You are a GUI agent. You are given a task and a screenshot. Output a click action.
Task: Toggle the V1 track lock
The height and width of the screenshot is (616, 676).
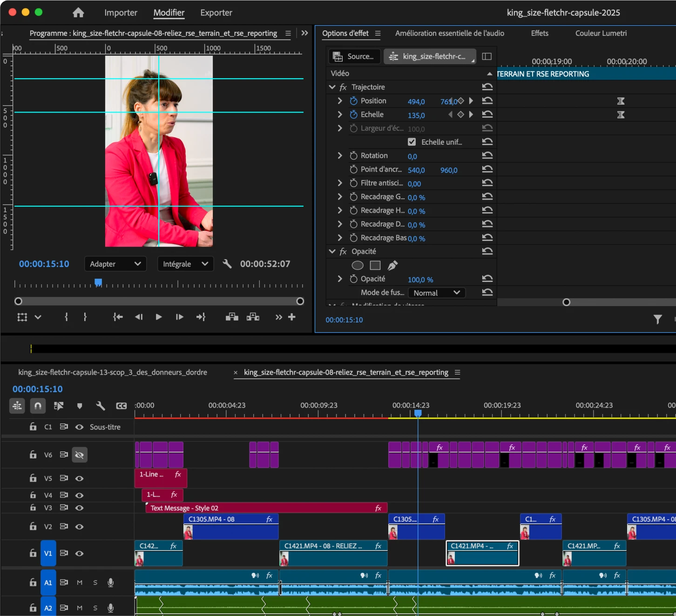(x=33, y=553)
